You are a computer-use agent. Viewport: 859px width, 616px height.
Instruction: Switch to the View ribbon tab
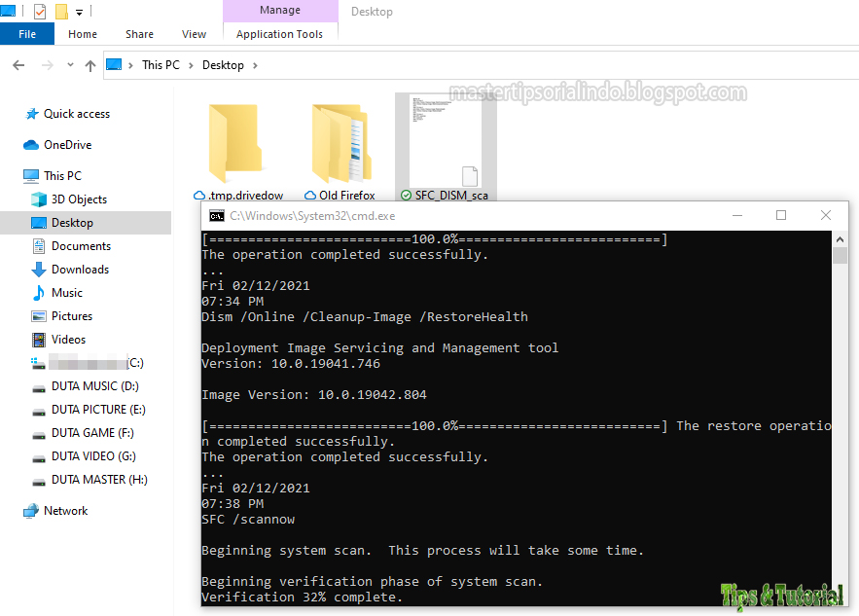(194, 33)
